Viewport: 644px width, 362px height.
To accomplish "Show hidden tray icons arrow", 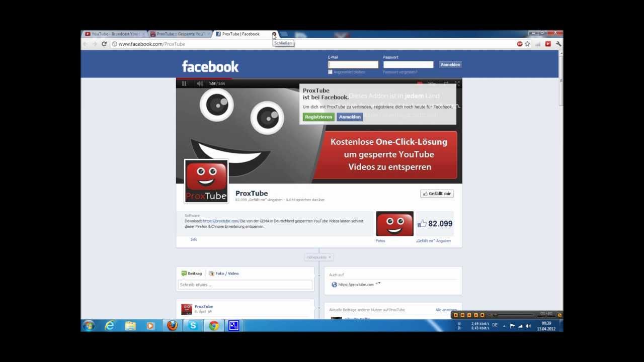I will [x=504, y=326].
